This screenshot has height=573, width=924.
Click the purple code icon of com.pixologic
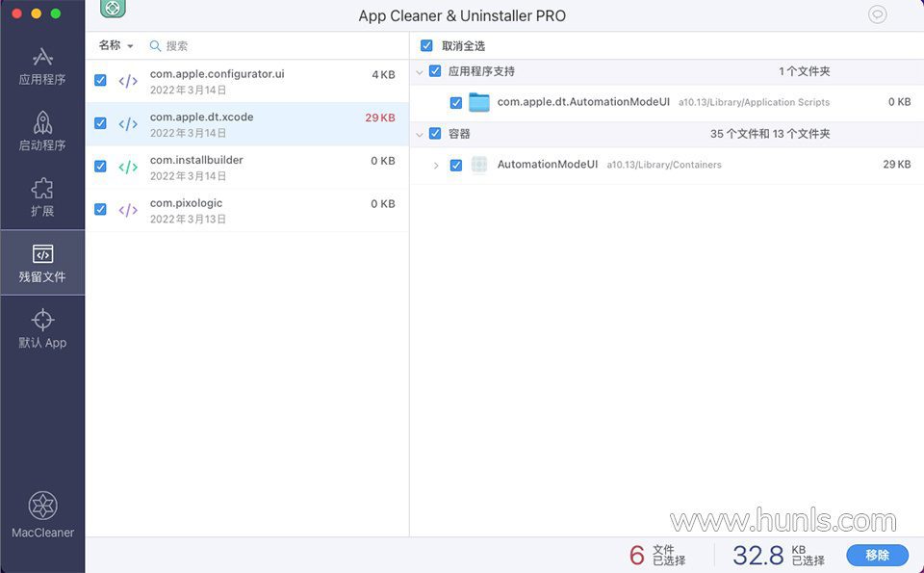tap(128, 210)
